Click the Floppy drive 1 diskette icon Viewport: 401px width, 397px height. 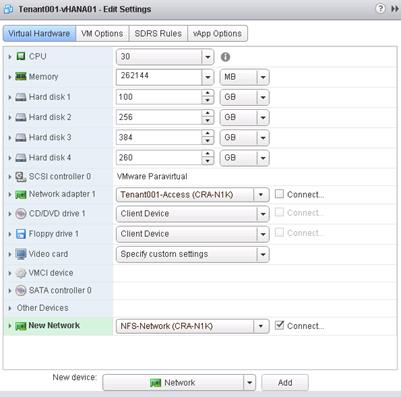[21, 234]
